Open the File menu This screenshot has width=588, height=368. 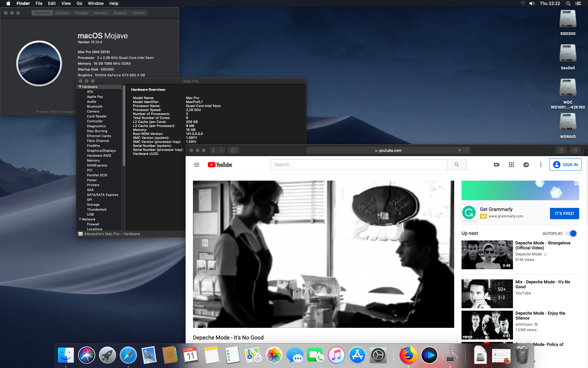coord(39,3)
